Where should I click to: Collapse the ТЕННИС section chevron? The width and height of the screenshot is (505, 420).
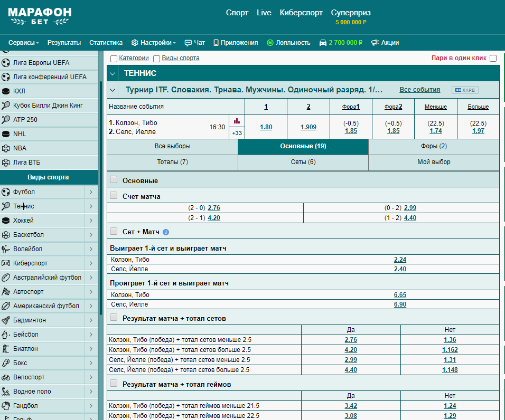pyautogui.click(x=113, y=74)
